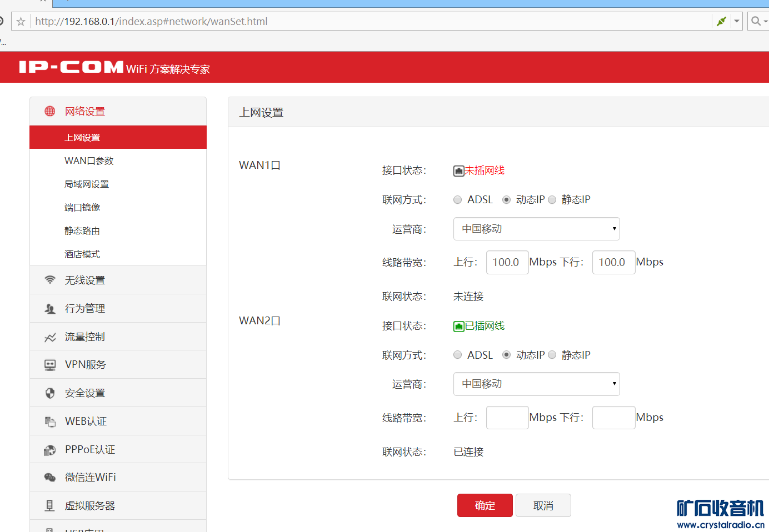This screenshot has width=769, height=532.
Task: Select 静态IP radio button for WAN1
Action: [552, 200]
